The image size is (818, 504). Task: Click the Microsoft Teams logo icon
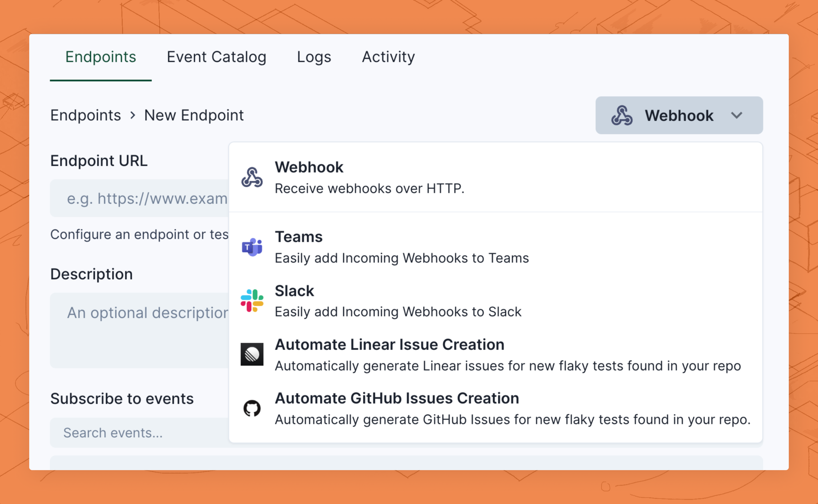pos(252,247)
